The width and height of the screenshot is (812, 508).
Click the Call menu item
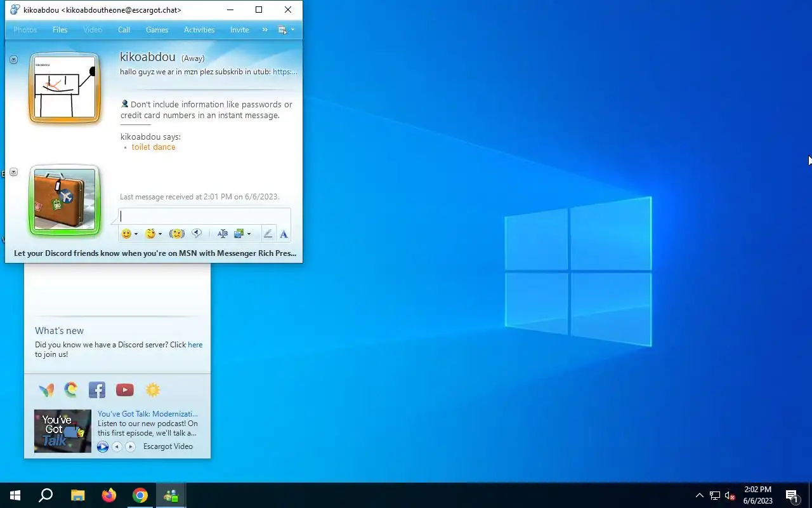(124, 30)
